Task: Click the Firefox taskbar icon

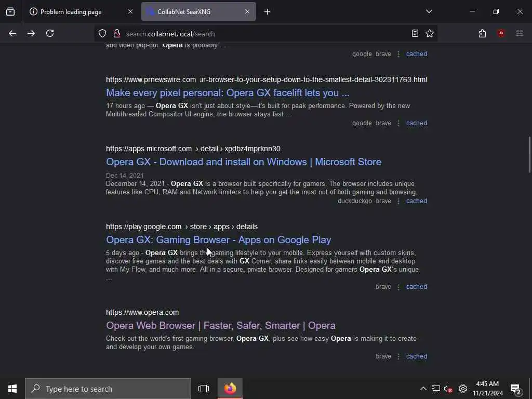Action: click(230, 389)
